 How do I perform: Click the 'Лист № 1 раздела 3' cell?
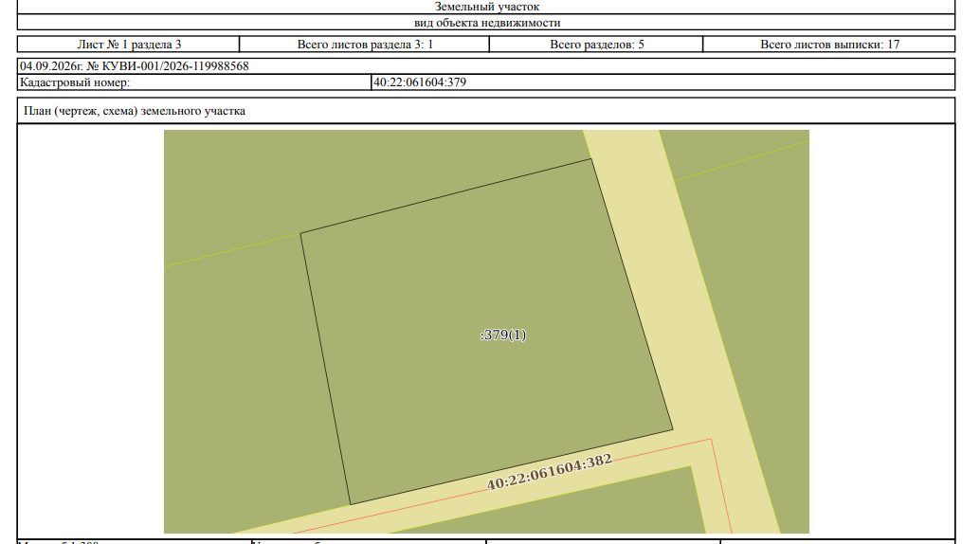[129, 45]
